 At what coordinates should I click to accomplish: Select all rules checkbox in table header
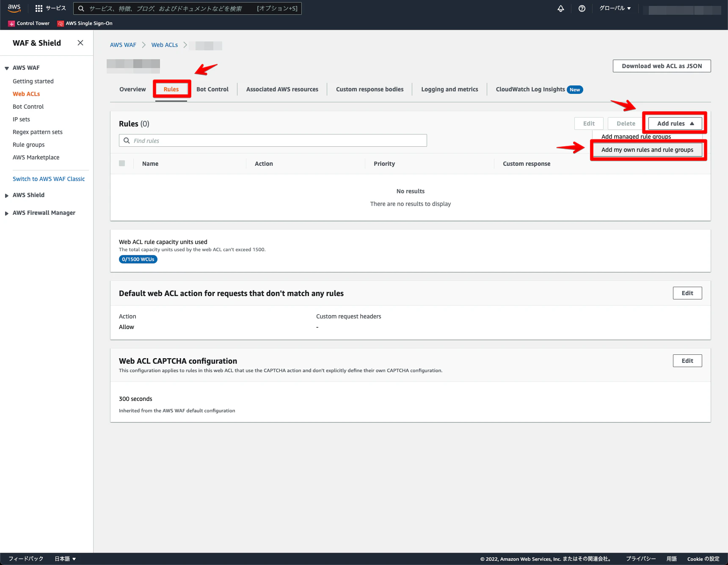tap(122, 163)
